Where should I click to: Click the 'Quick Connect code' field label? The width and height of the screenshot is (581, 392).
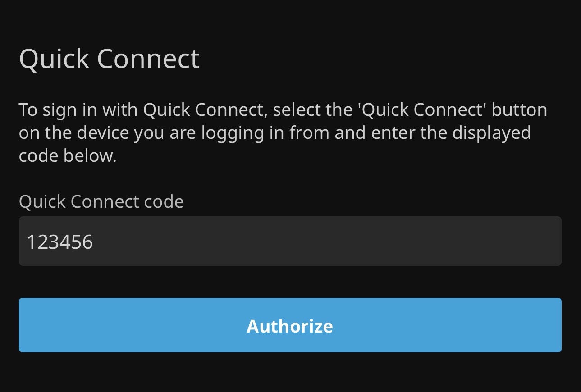pos(101,201)
